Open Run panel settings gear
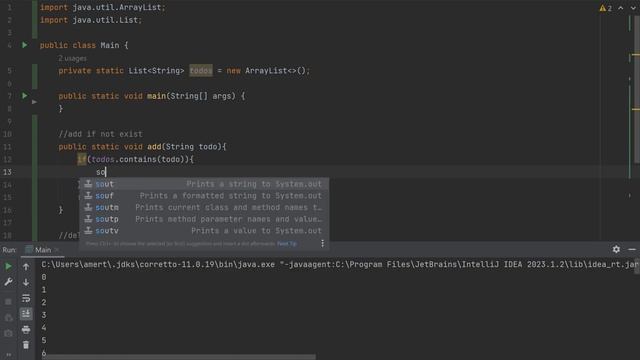This screenshot has width=640, height=360. (x=616, y=249)
